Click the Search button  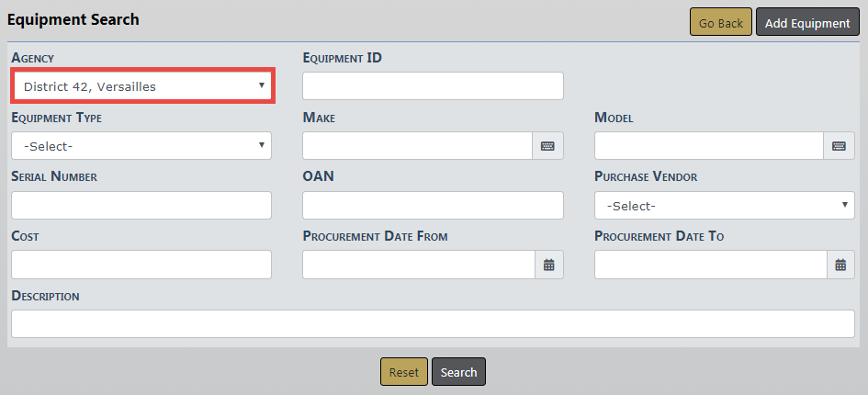pyautogui.click(x=458, y=372)
